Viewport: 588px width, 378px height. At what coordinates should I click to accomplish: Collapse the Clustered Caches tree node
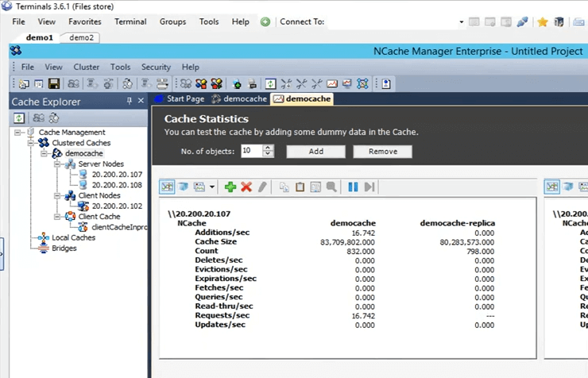point(31,143)
